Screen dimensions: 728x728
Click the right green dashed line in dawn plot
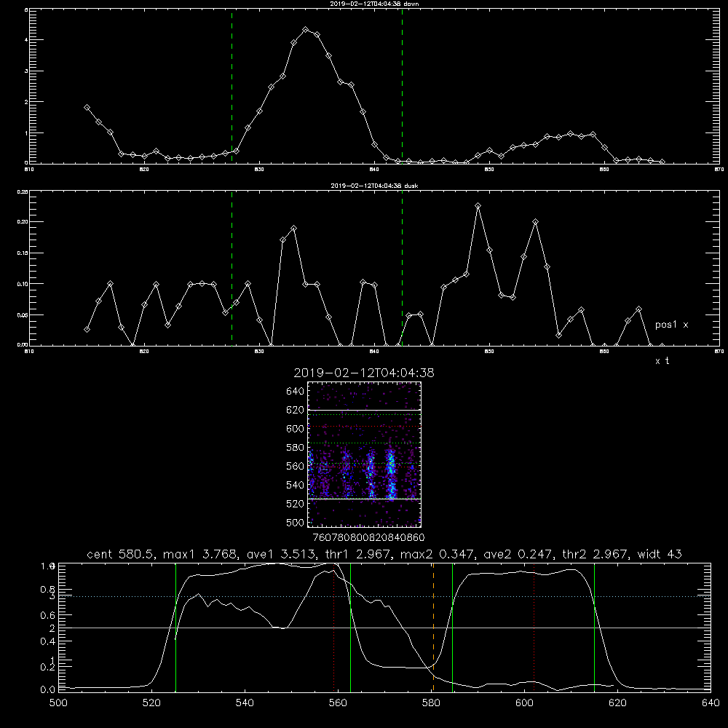tap(402, 87)
